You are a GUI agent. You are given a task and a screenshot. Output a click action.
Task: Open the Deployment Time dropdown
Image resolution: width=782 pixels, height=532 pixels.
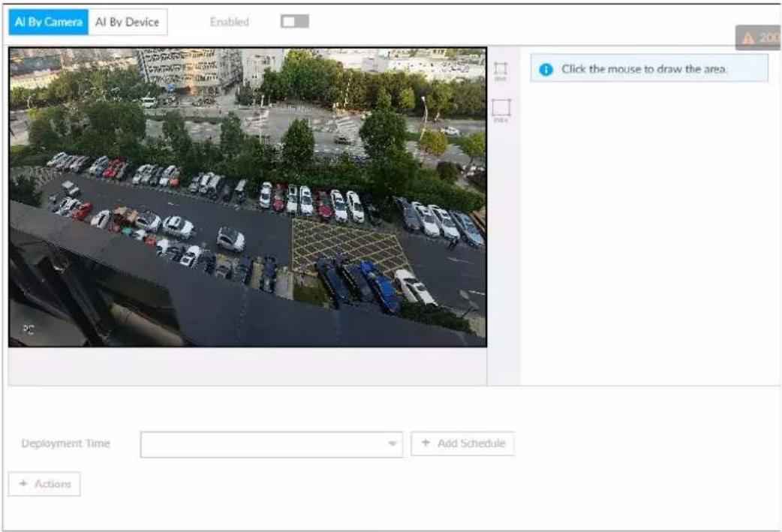click(272, 443)
